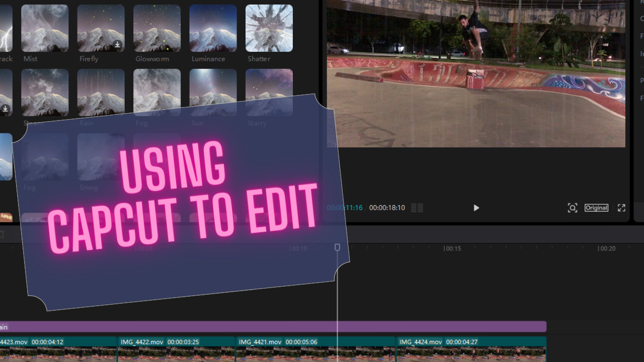Select the Shatter effect thumbnail
644x362 pixels.
[269, 28]
